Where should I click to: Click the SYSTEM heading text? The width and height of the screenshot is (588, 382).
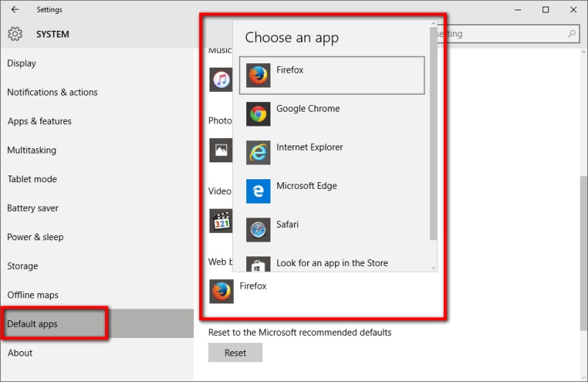52,34
